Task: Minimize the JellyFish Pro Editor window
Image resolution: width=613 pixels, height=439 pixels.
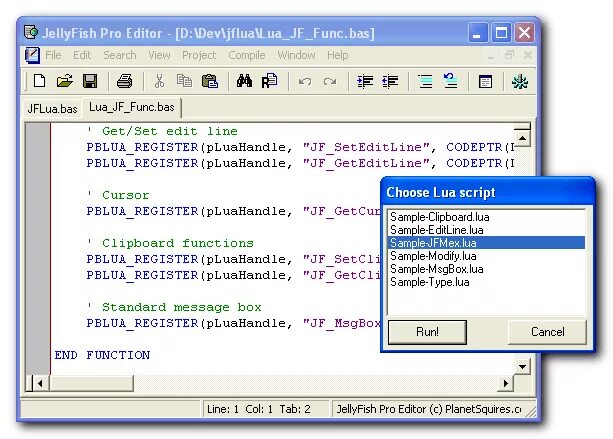Action: pos(478,32)
